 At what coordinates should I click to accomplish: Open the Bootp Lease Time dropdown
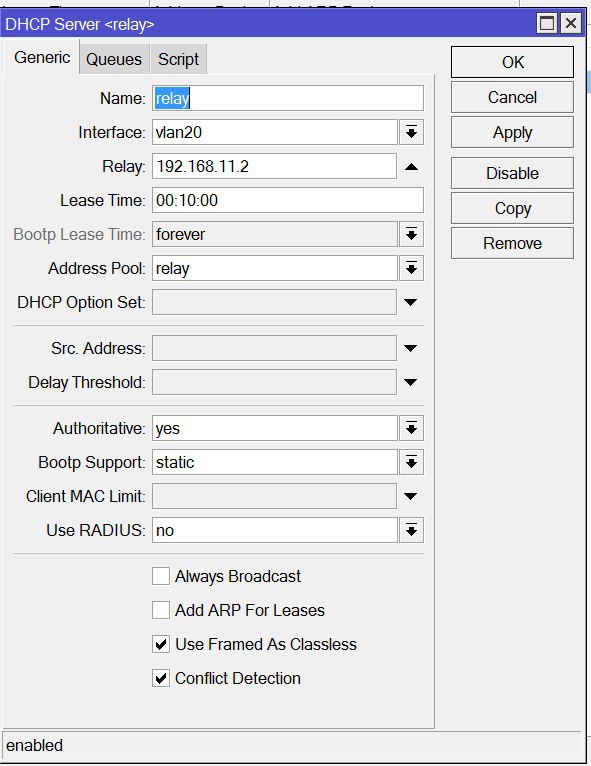click(411, 234)
